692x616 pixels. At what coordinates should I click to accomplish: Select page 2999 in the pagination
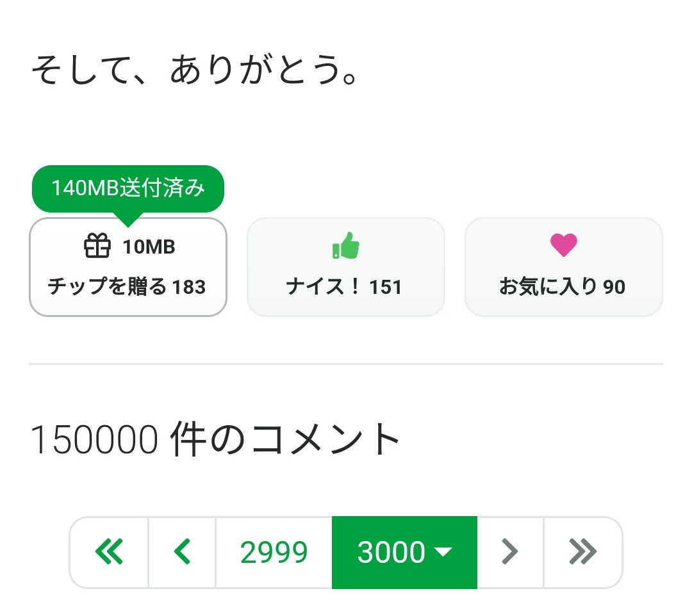tap(274, 552)
